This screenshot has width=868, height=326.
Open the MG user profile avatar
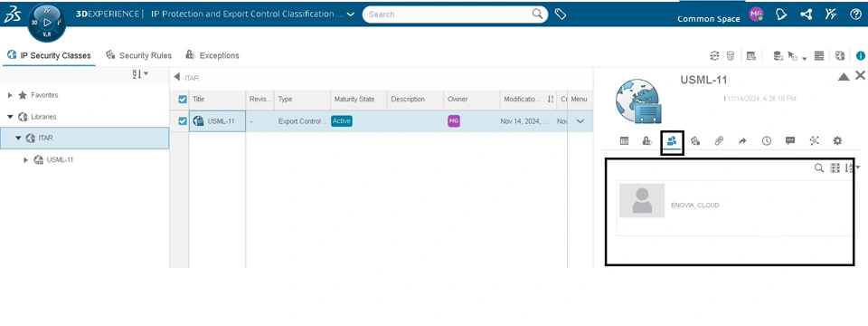pyautogui.click(x=756, y=14)
